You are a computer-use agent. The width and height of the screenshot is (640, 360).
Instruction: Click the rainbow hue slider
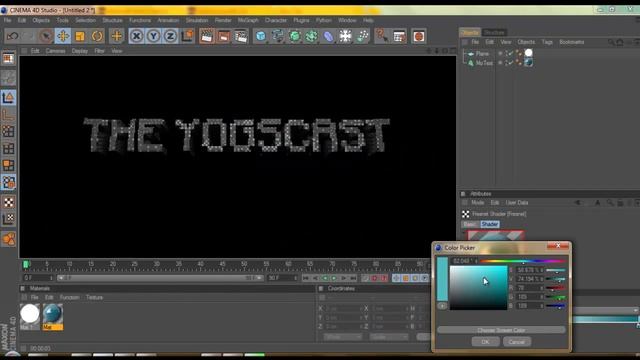tap(523, 261)
